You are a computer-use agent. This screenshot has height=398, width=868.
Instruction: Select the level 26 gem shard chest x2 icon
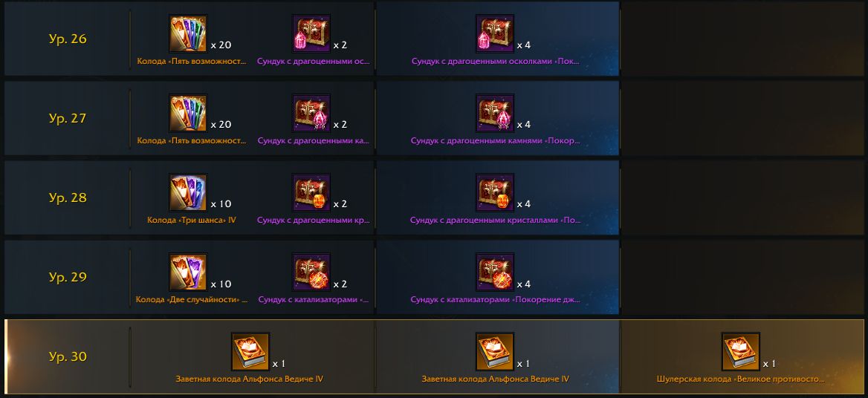tap(311, 33)
